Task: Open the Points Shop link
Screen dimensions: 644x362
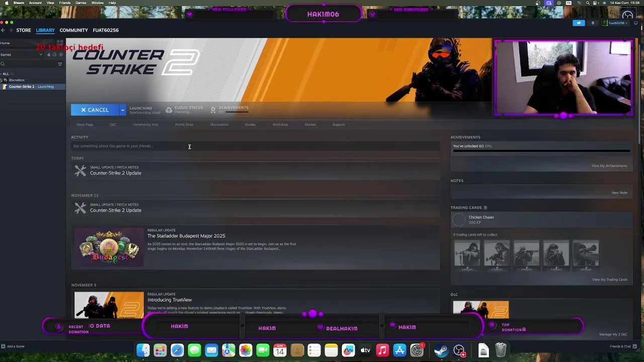Action: coord(184,124)
